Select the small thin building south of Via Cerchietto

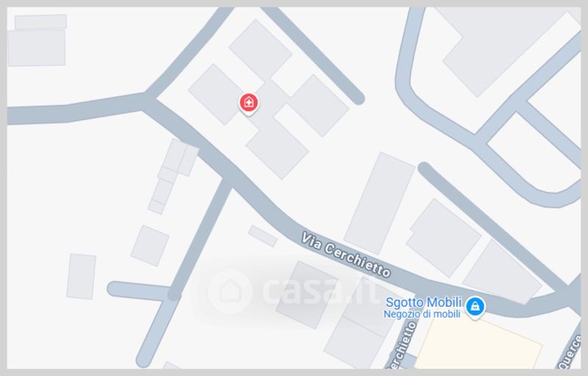(263, 235)
